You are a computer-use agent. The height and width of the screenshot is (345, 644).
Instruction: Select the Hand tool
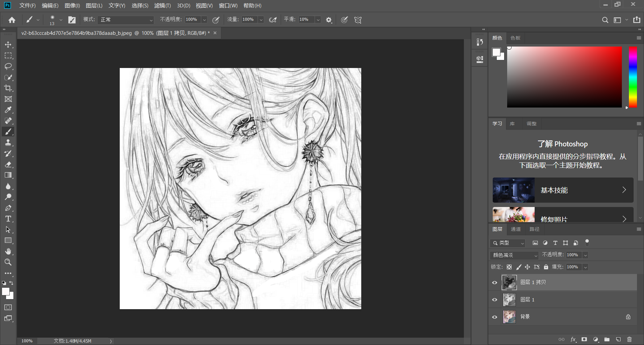coord(8,252)
